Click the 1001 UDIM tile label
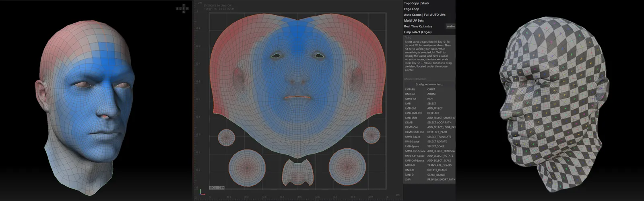The width and height of the screenshot is (644, 201). (213, 187)
